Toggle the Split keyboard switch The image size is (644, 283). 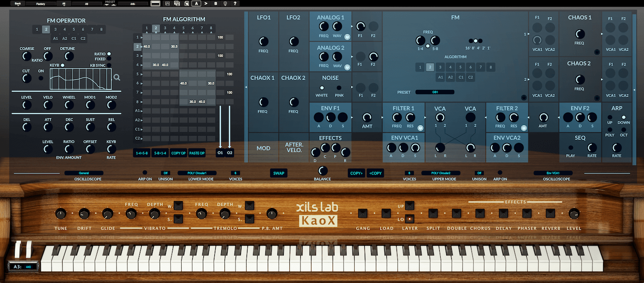coord(433,213)
